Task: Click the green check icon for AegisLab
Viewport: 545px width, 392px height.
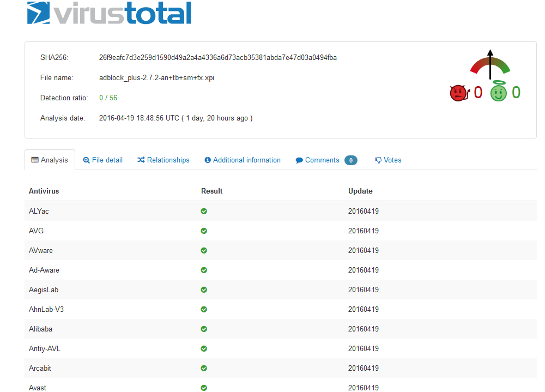Action: point(204,290)
